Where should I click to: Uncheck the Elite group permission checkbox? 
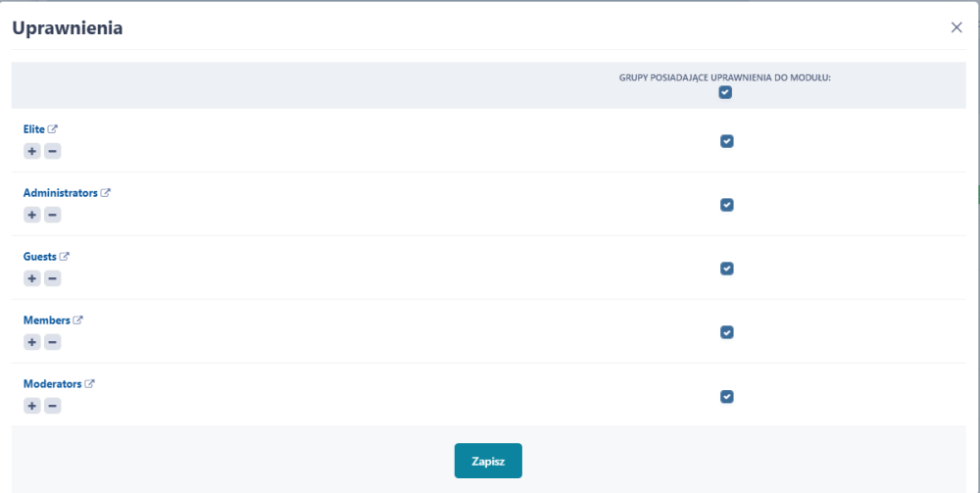726,141
